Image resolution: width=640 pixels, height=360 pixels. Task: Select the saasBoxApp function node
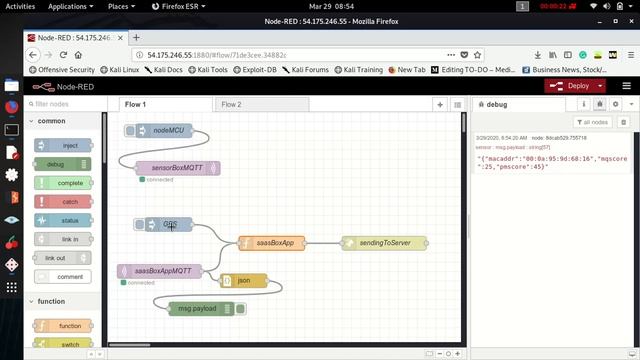[272, 243]
